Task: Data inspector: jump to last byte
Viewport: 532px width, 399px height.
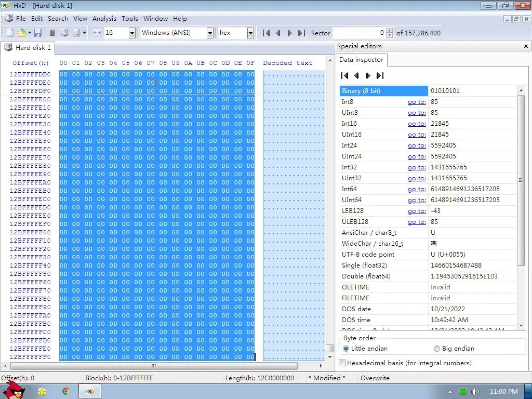Action: (380, 76)
